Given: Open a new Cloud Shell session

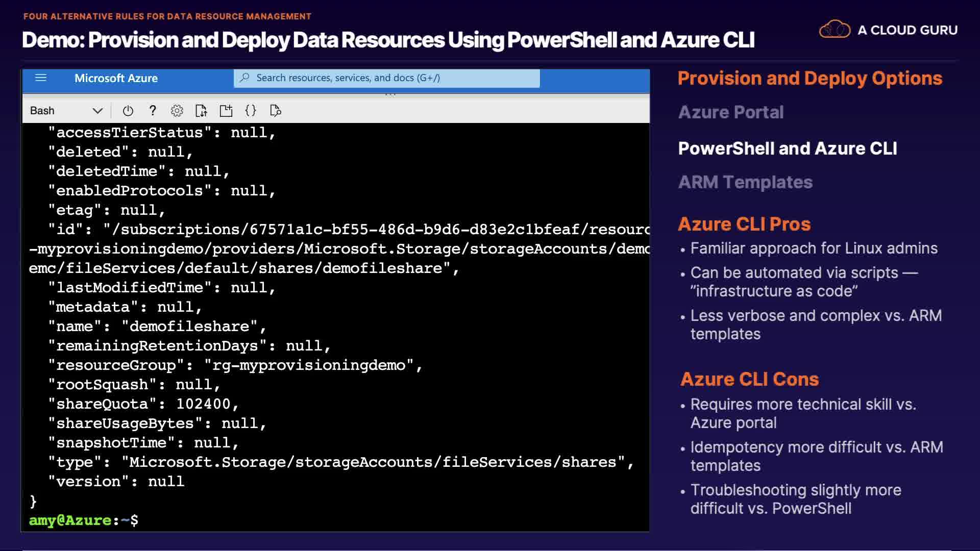Looking at the screenshot, I should pyautogui.click(x=226, y=111).
